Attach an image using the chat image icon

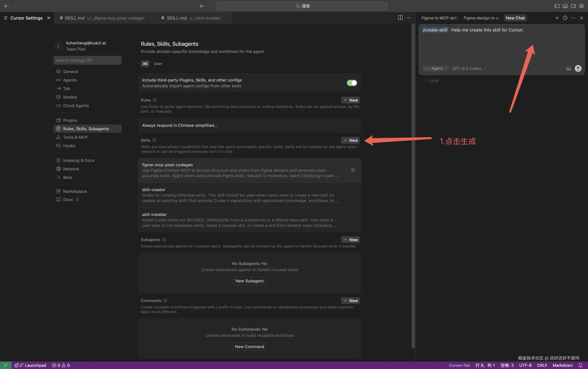(568, 69)
